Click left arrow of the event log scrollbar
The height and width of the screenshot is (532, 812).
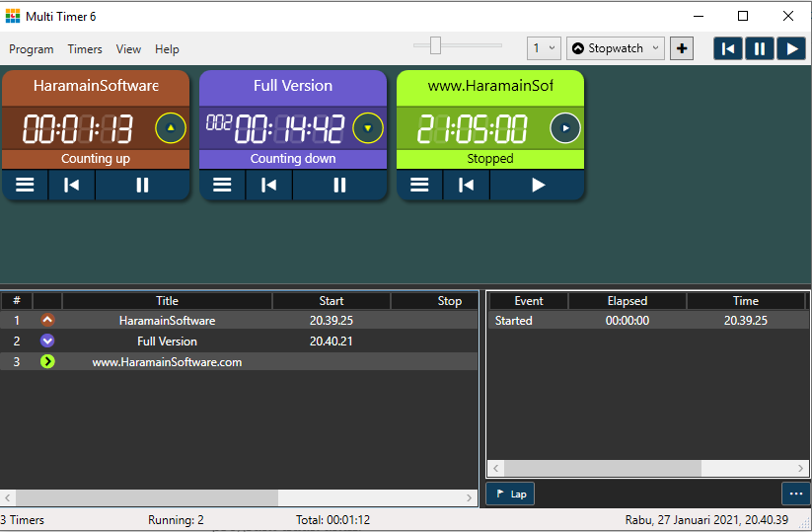click(x=495, y=468)
